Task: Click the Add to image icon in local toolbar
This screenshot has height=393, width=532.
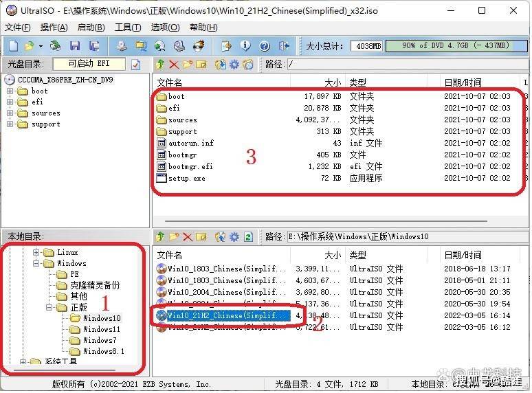Action: point(221,236)
